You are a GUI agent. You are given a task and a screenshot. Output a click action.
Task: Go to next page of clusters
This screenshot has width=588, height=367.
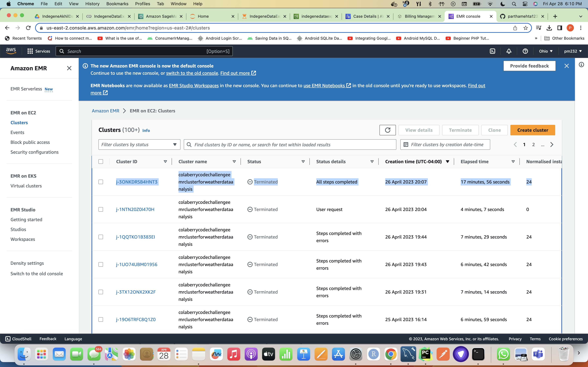click(552, 145)
